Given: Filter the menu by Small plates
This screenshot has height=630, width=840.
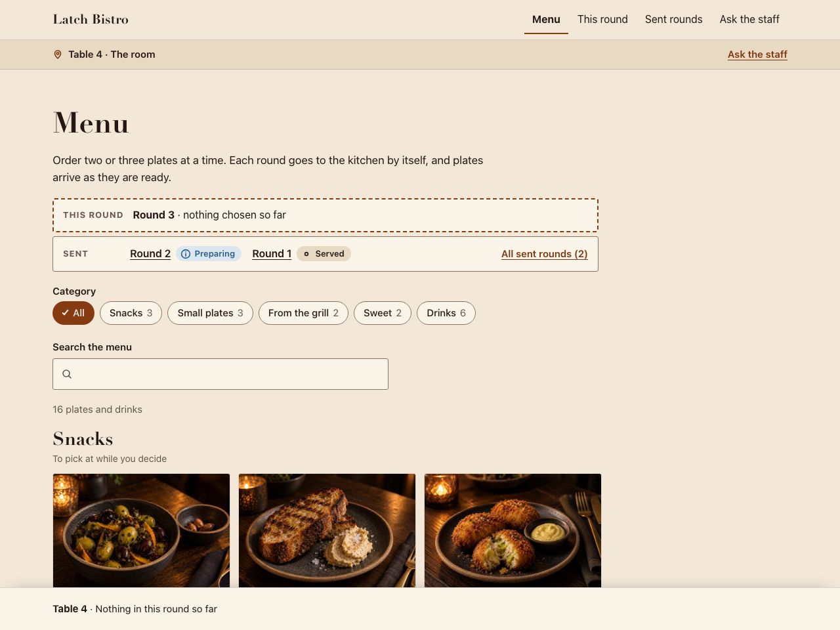Looking at the screenshot, I should pos(210,313).
